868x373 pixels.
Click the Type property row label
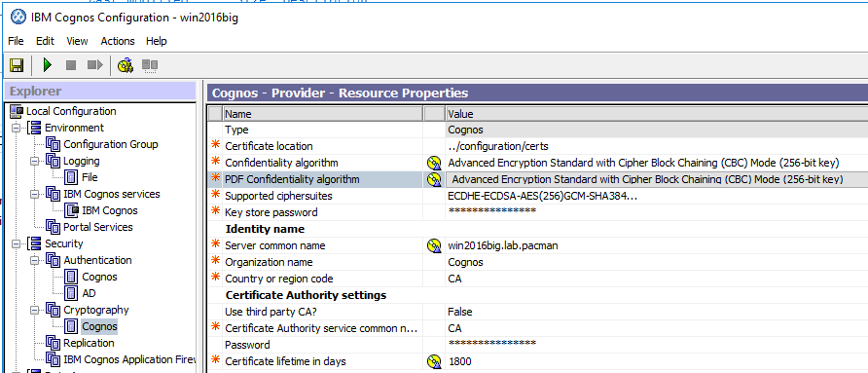[236, 130]
